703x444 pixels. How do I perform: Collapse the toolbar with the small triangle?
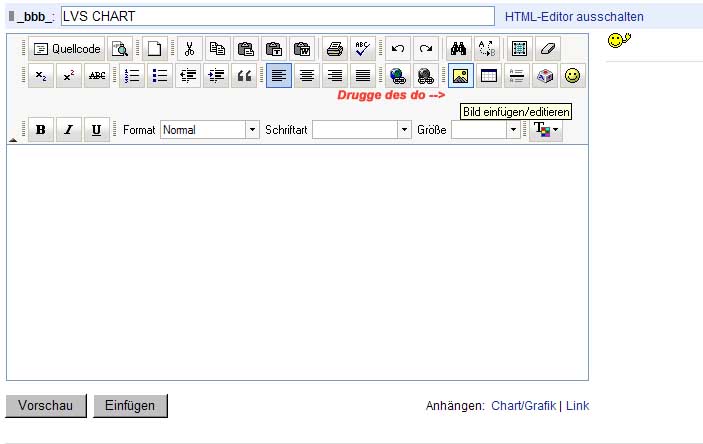13,140
